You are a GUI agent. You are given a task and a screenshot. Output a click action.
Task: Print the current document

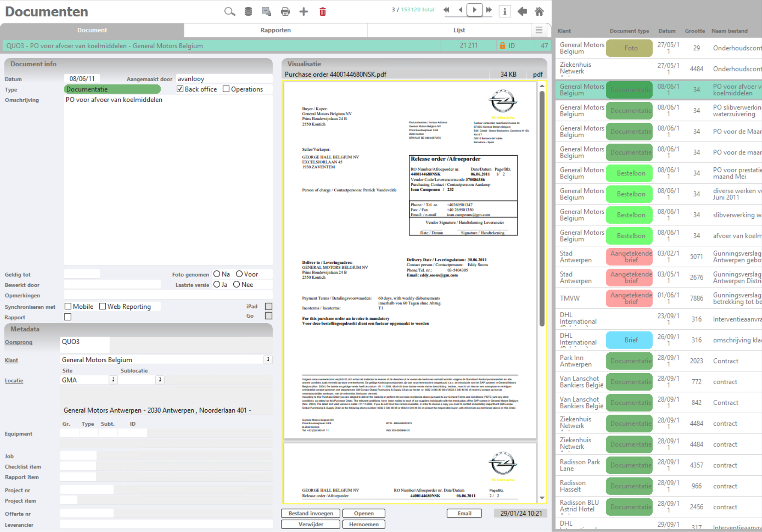[285, 12]
